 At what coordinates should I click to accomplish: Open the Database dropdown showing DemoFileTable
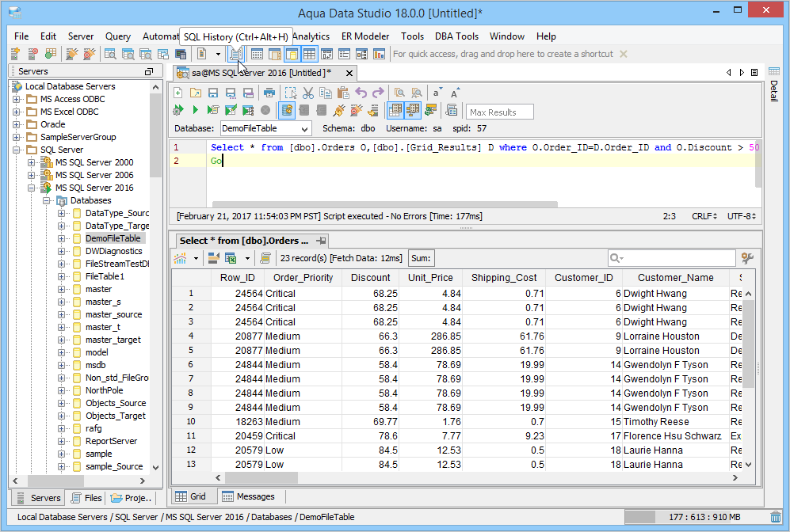point(265,128)
